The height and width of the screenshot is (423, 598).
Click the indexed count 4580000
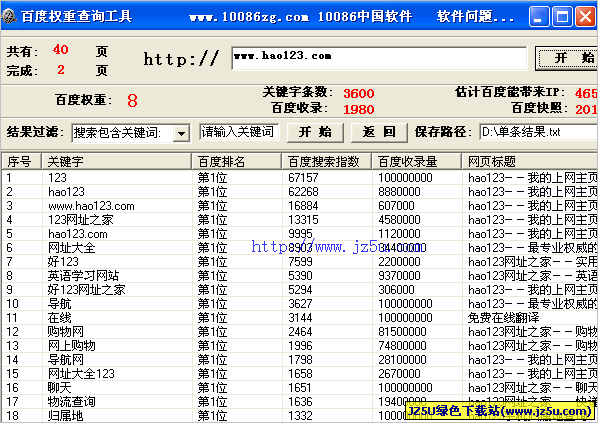click(x=399, y=220)
